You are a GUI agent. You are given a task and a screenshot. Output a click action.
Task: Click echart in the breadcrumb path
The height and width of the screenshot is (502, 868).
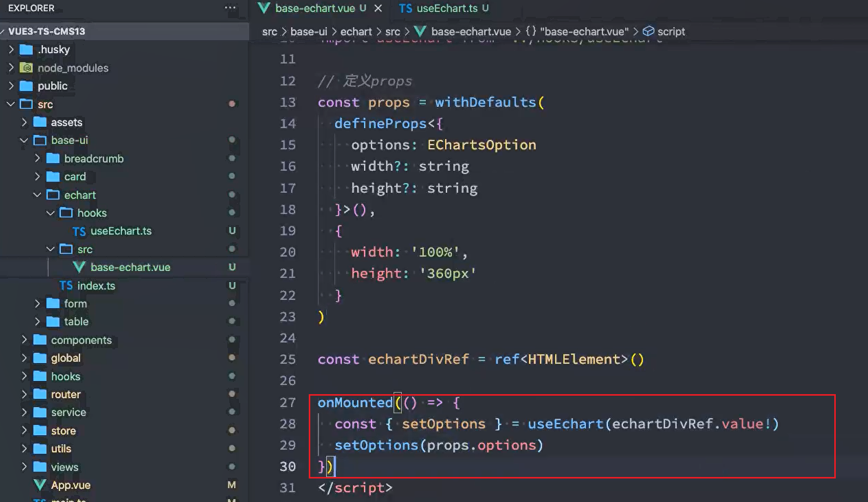click(x=356, y=32)
